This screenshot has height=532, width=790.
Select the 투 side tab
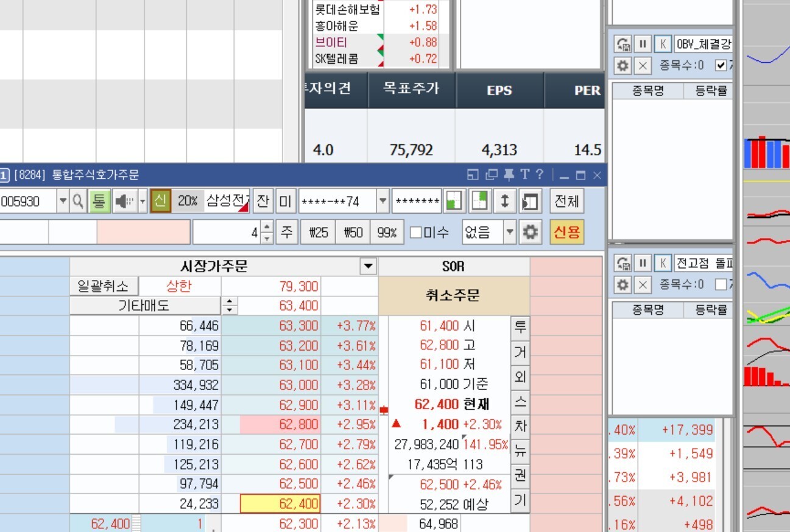520,327
